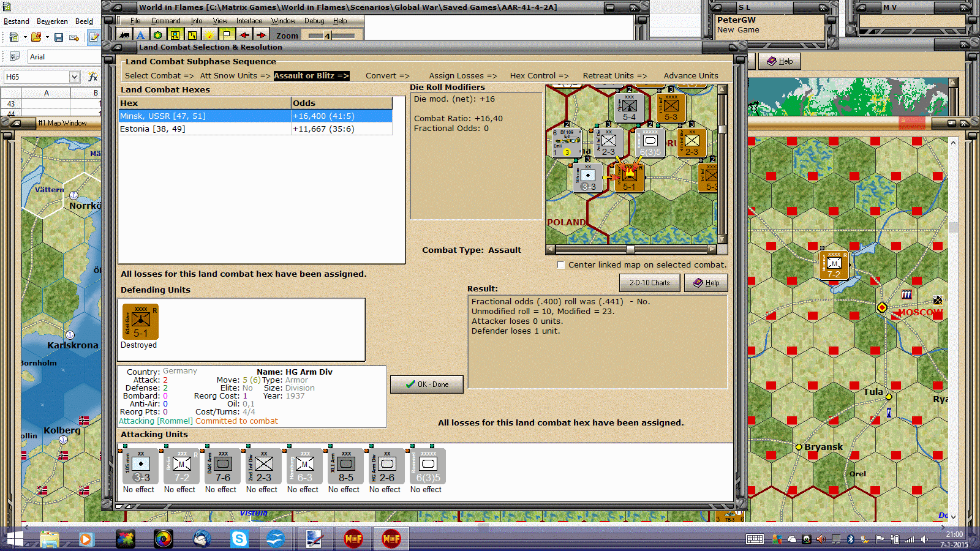This screenshot has width=980, height=551.
Task: Open the cell reference H65 dropdown
Action: pyautogui.click(x=74, y=77)
